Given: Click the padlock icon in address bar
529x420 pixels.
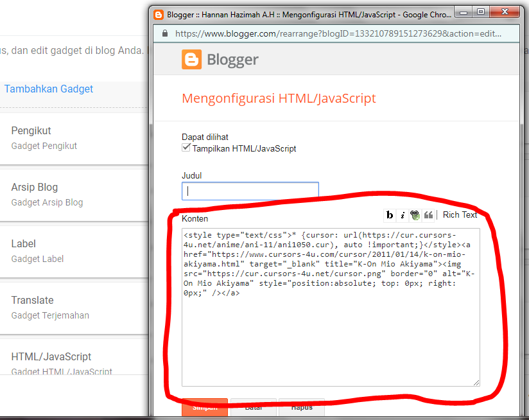Looking at the screenshot, I should [165, 33].
